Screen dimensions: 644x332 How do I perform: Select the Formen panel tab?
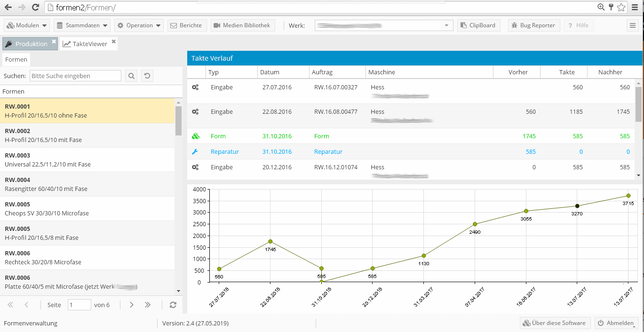[x=16, y=60]
